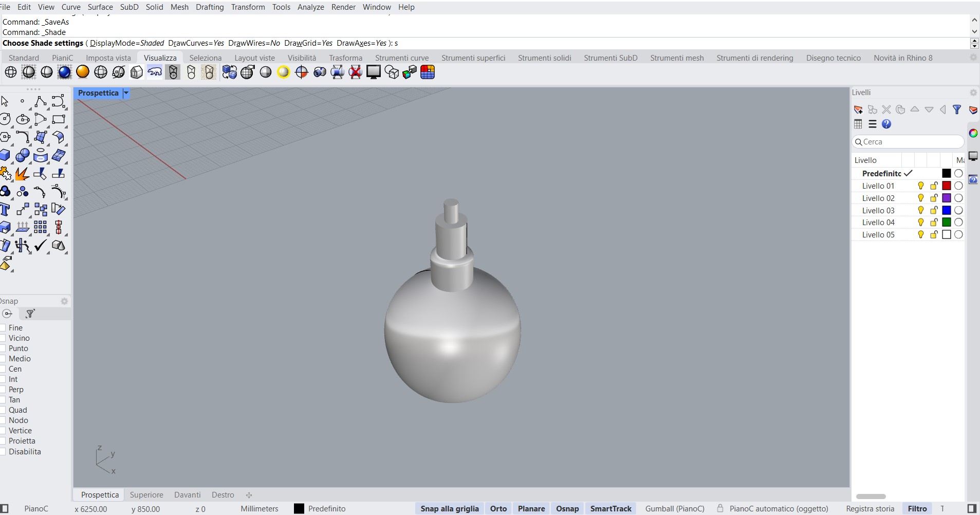Toggle the lightbulb visibility of Livello 02
The width and height of the screenshot is (980, 515).
(x=920, y=198)
